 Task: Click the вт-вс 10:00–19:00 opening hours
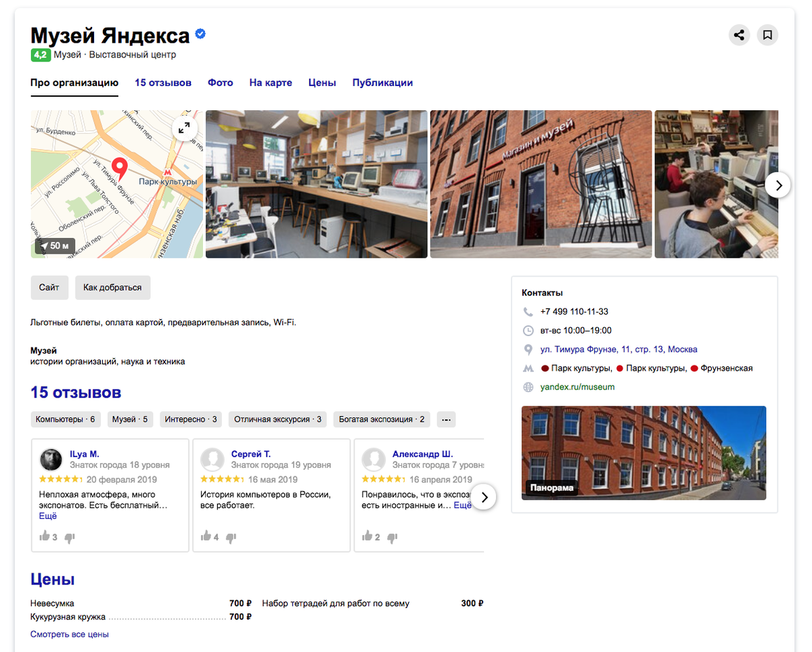coord(576,331)
